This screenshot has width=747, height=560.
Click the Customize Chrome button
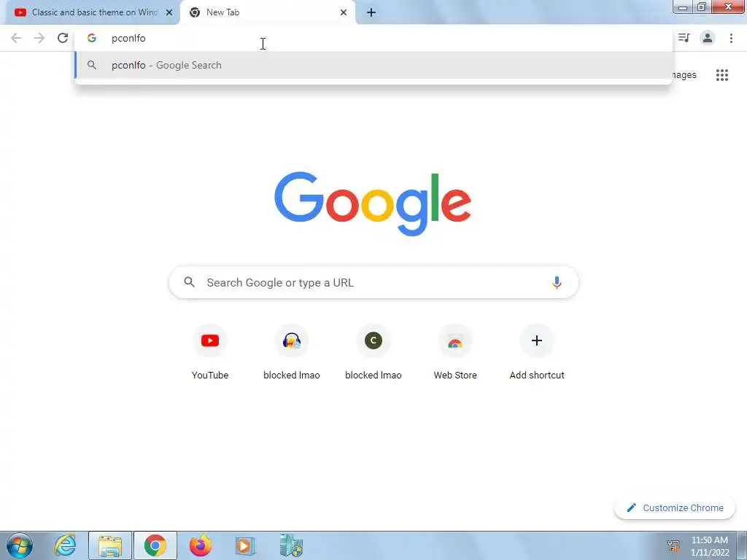[675, 507]
